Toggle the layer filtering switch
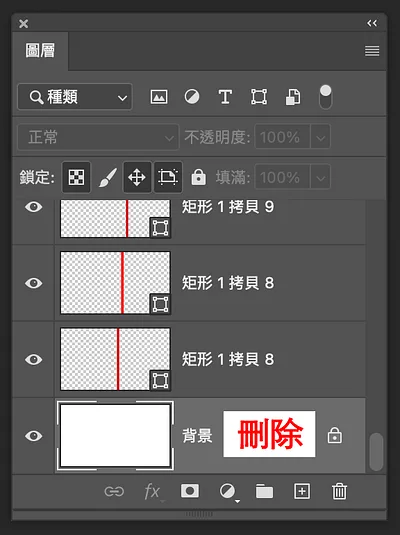The height and width of the screenshot is (535, 400). click(x=326, y=97)
